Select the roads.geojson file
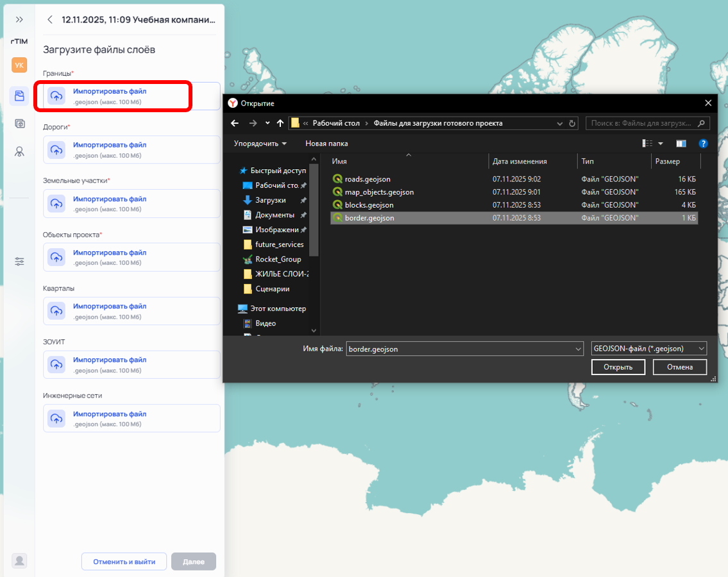This screenshot has height=577, width=728. point(367,180)
